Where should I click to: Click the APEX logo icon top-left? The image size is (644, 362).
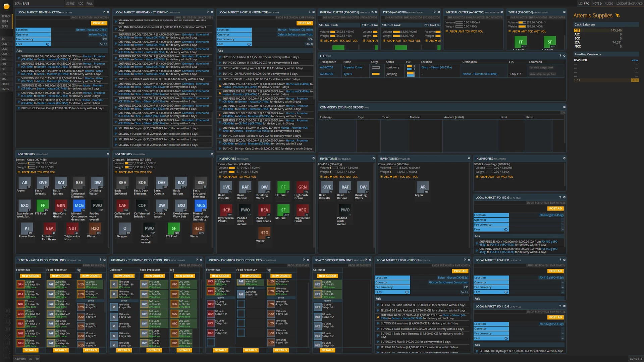click(7, 6)
